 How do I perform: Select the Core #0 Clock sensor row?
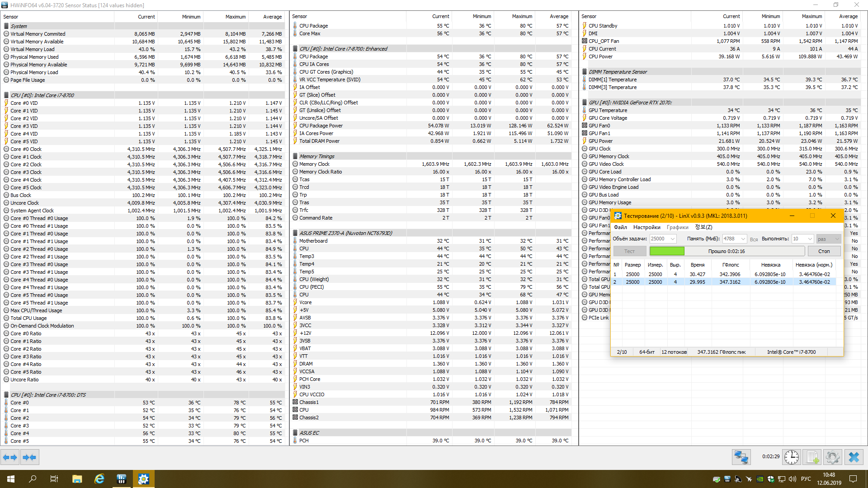pyautogui.click(x=26, y=149)
